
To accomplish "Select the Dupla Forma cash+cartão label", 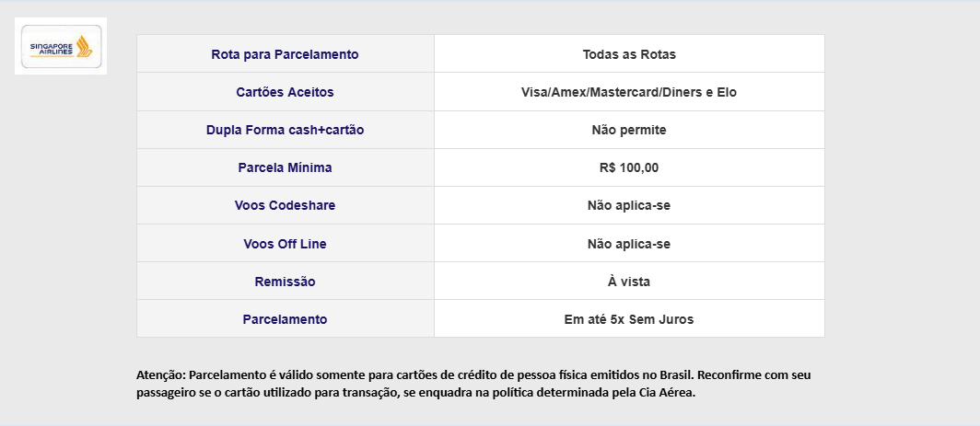I will point(285,130).
